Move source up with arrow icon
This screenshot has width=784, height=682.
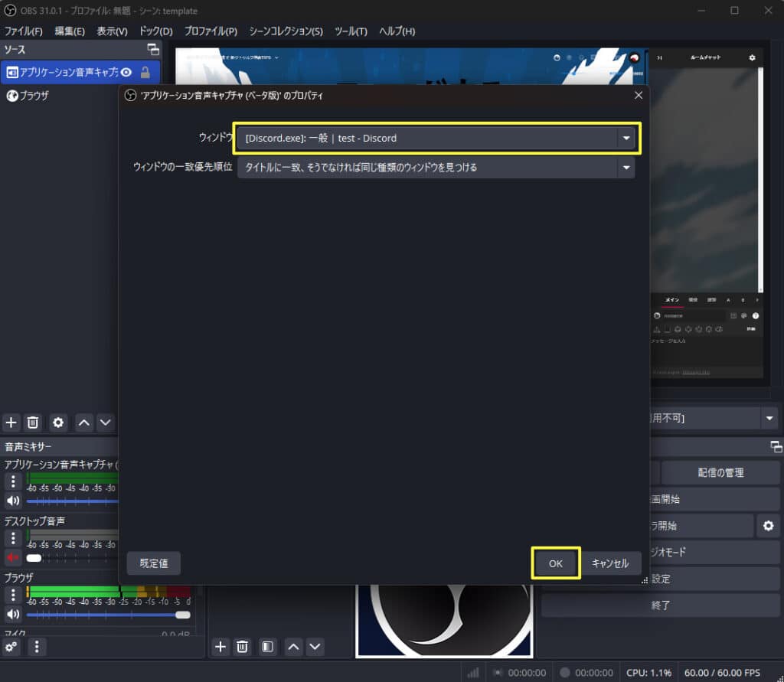tap(84, 422)
